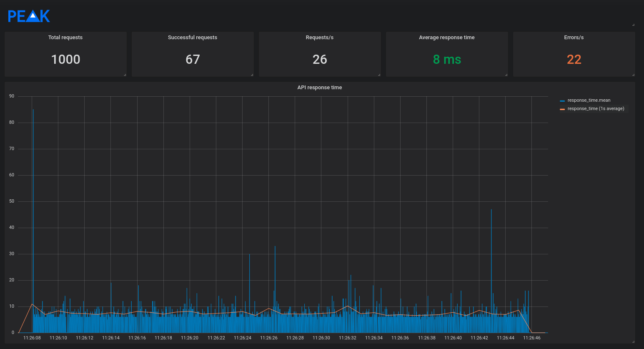Open the Requests/s panel title menu
Image resolution: width=644 pixels, height=349 pixels.
320,38
